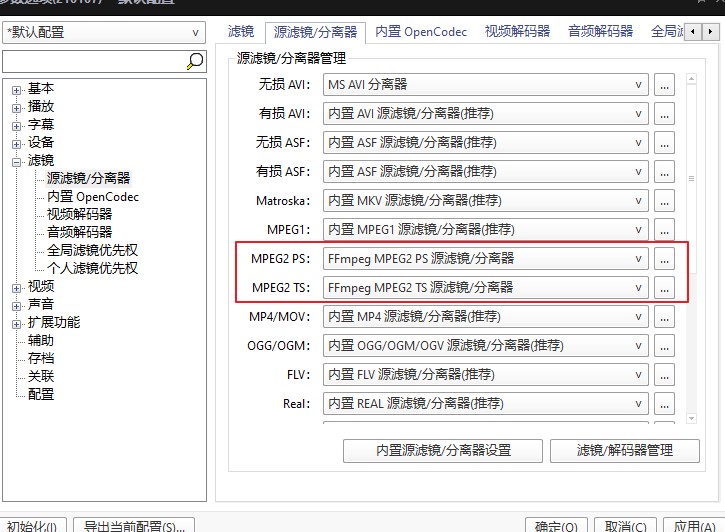Screen dimensions: 725x532
Task: Switch to the 内置 OpenCodec tab
Action: tap(421, 32)
